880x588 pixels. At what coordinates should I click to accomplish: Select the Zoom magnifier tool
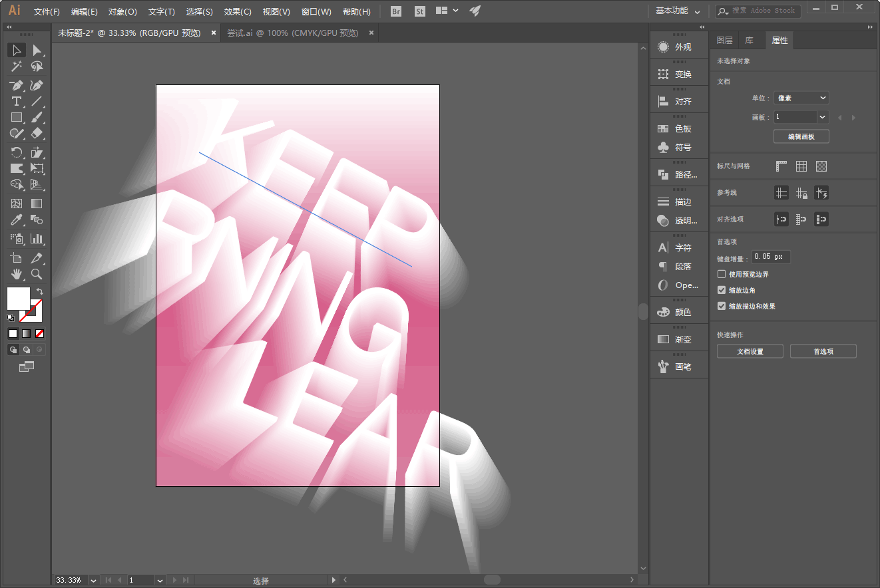point(37,273)
